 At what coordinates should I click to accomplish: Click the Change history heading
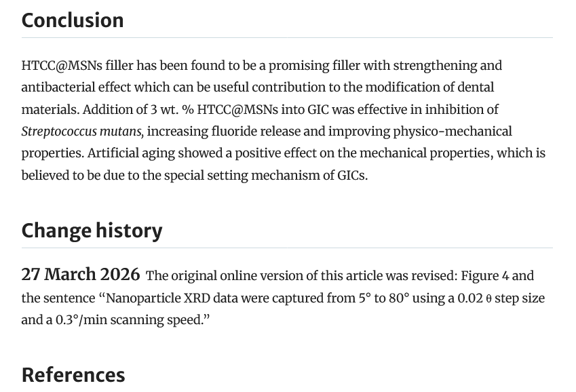(x=92, y=231)
